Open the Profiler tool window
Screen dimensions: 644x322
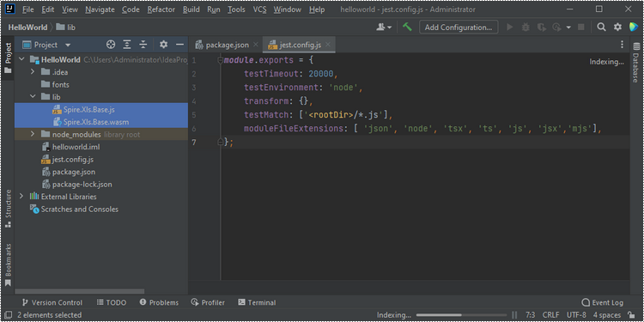click(x=208, y=303)
